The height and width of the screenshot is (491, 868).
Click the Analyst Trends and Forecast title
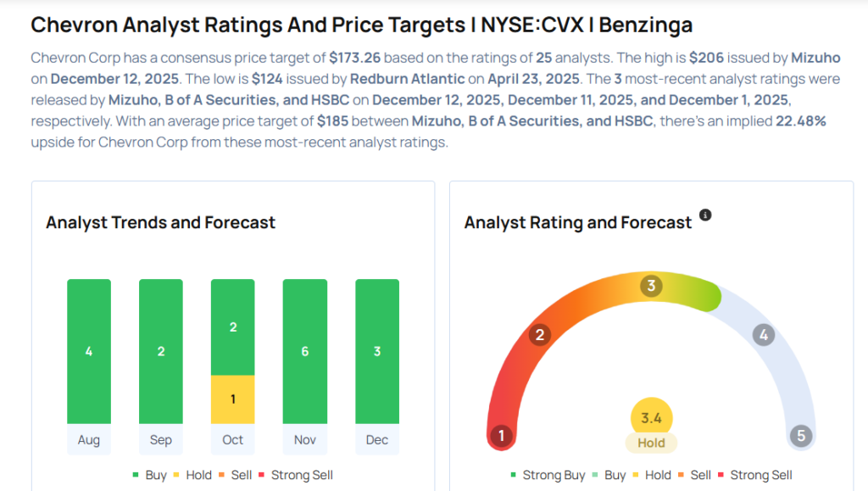click(x=161, y=223)
